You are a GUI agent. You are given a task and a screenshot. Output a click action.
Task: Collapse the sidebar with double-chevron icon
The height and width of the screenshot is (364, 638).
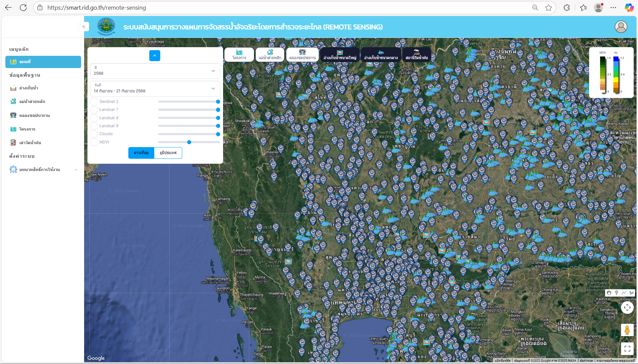(x=84, y=27)
